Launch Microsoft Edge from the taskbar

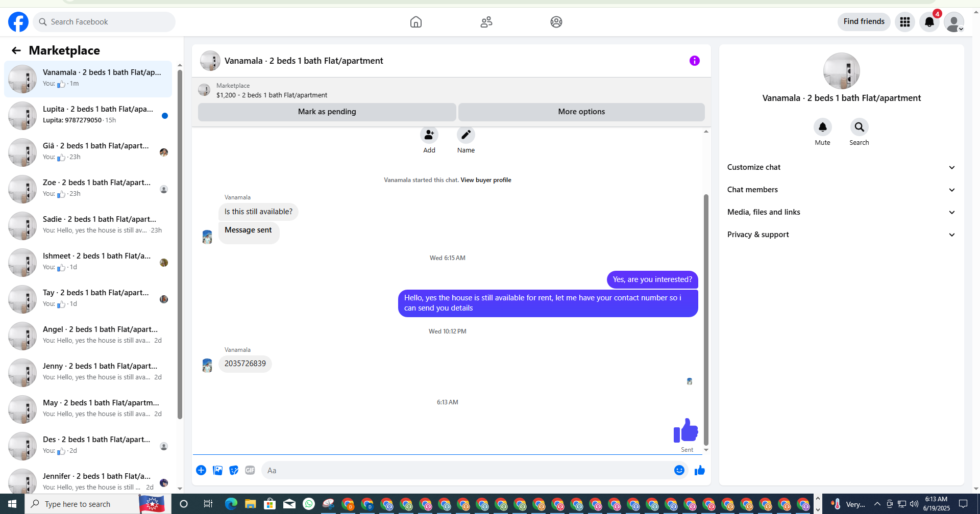point(231,504)
